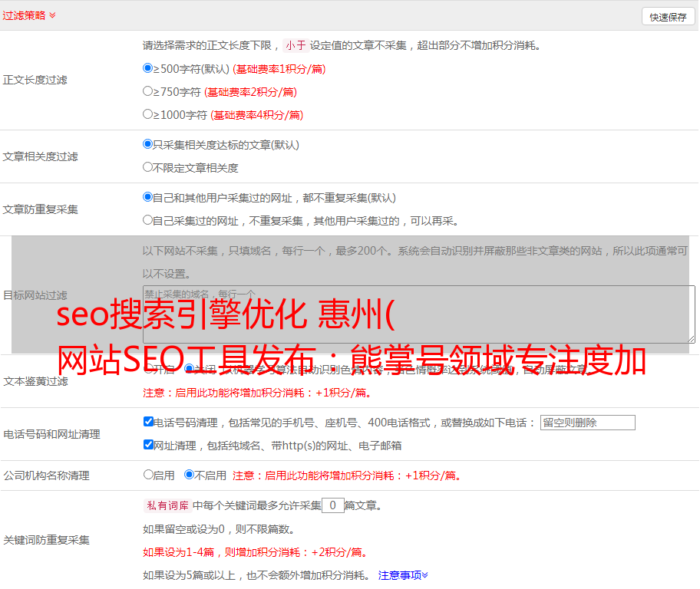Click the 小于 highlighted tag
This screenshot has height=589, width=700.
click(x=296, y=45)
